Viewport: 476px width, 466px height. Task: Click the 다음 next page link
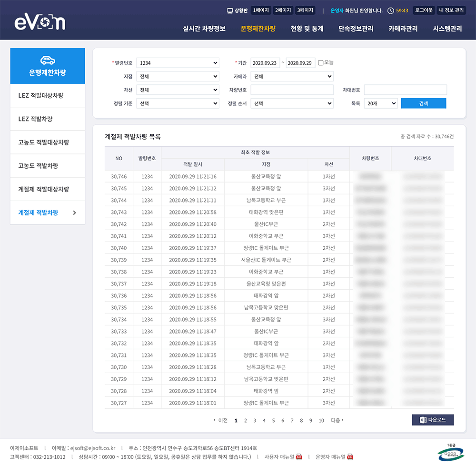337,420
